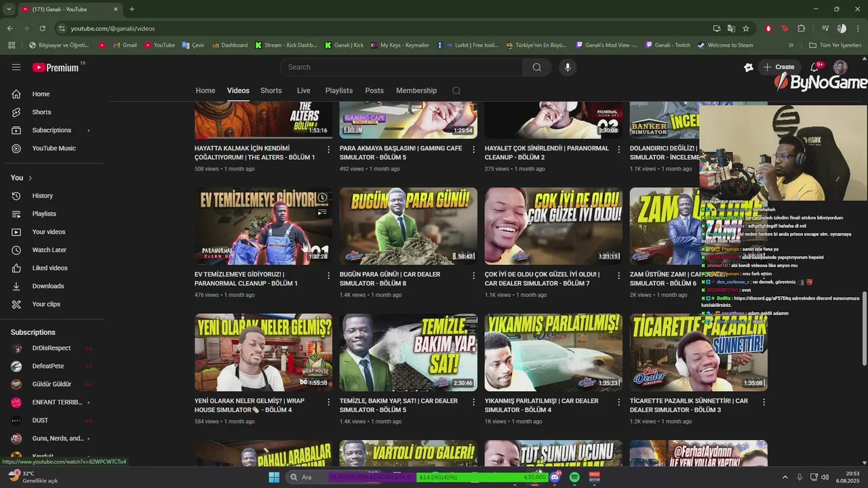The width and height of the screenshot is (868, 488).
Task: Open thumbnail of YENİ OLARAK NELER GELMİŞ video
Action: [x=263, y=352]
